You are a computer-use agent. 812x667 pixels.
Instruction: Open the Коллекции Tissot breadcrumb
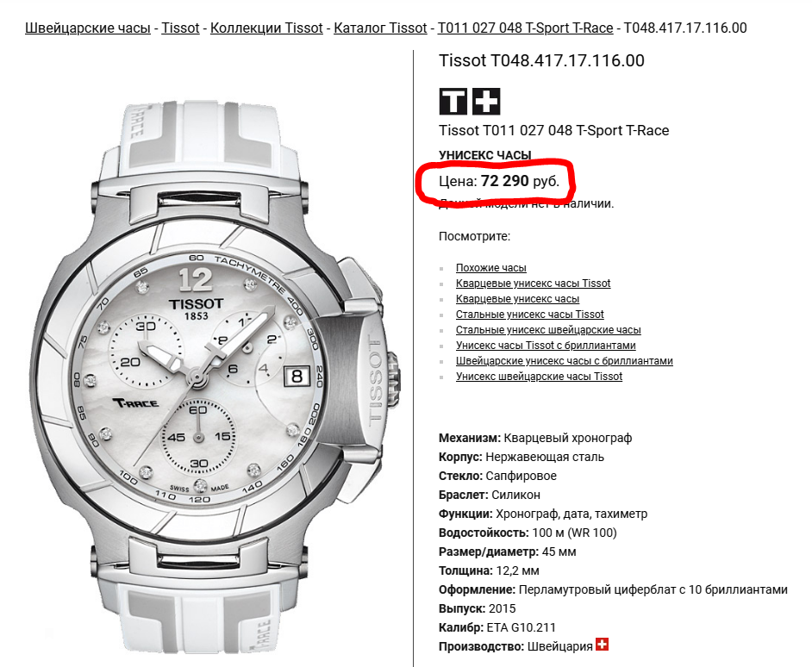266,28
